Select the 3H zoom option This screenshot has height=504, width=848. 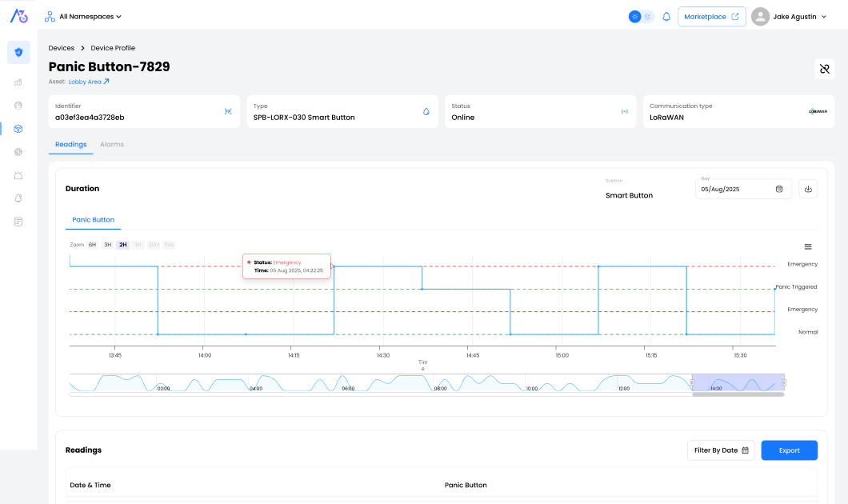click(107, 245)
